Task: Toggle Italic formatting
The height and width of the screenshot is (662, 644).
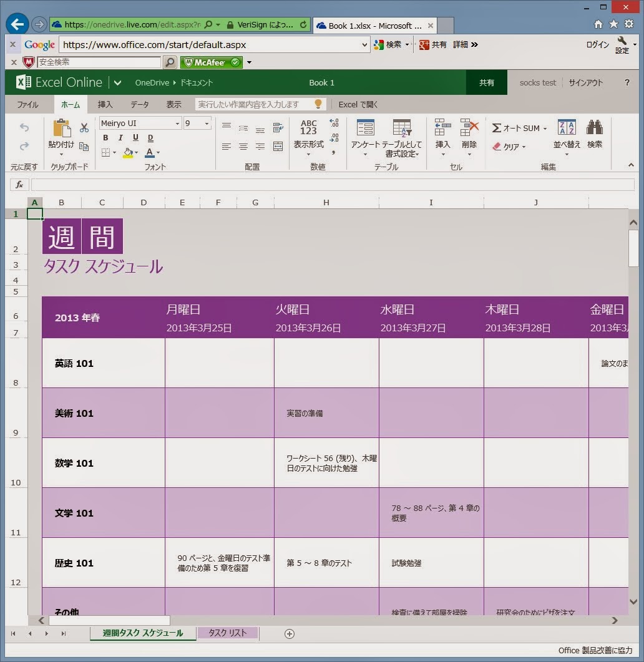Action: pyautogui.click(x=120, y=138)
